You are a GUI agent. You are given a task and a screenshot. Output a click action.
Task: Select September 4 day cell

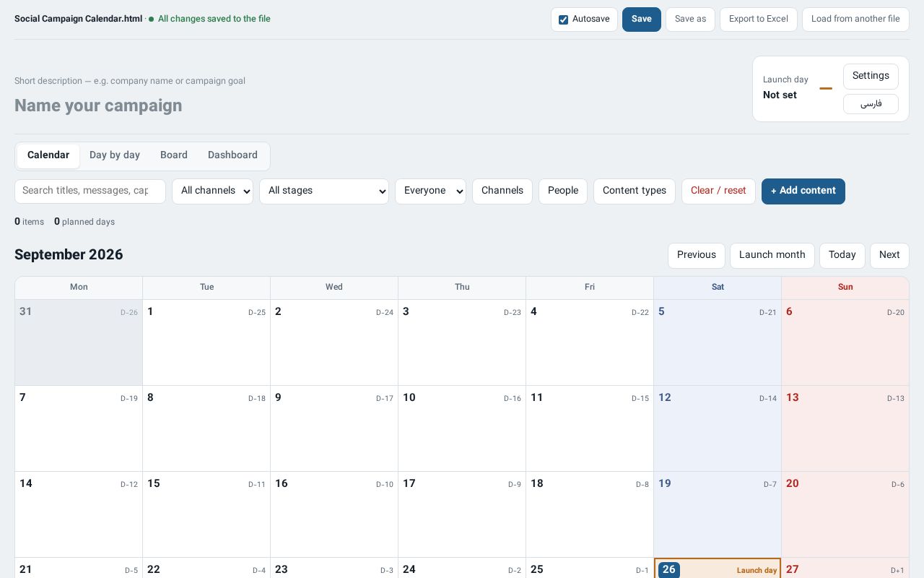pos(590,342)
